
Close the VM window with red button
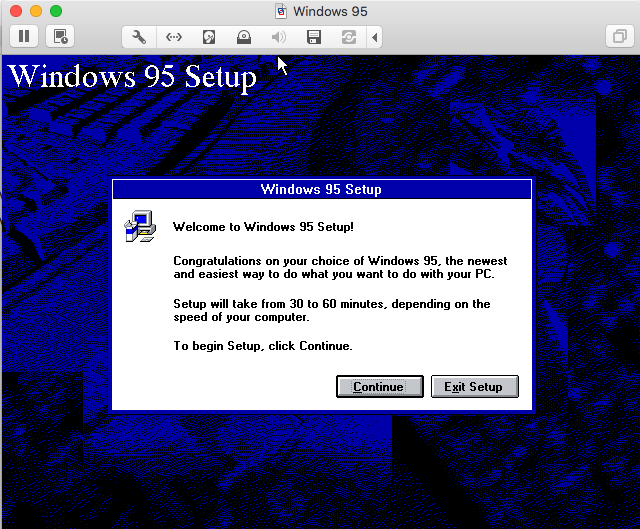coord(15,11)
